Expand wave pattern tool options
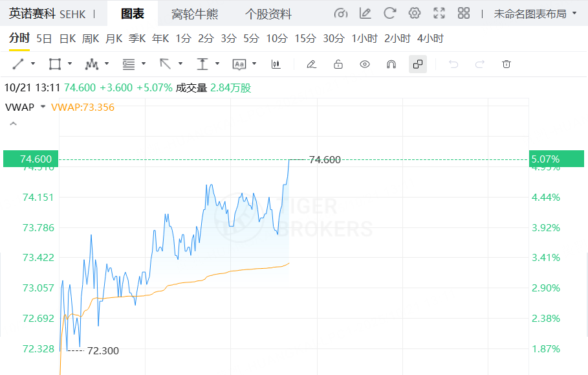 107,64
